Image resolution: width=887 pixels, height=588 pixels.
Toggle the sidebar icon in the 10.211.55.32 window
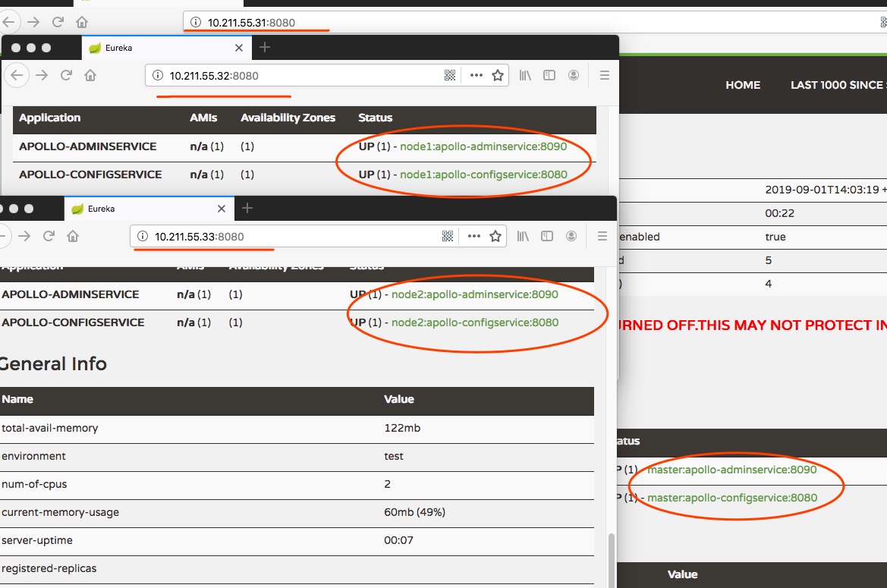549,75
